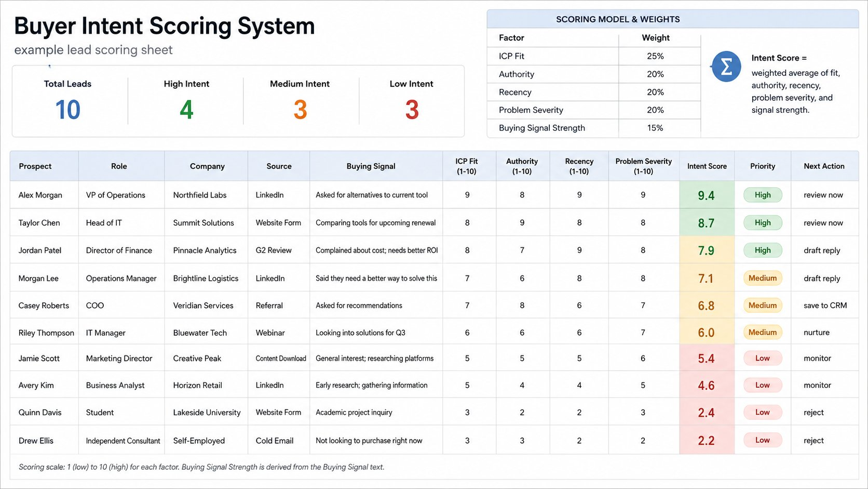Click the 'Next Action' column header
868x489 pixels.
[824, 166]
